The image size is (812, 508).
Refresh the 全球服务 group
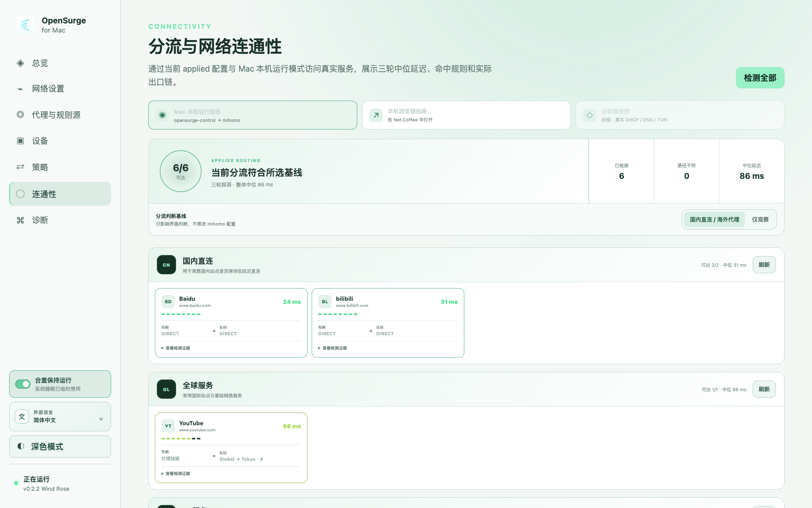pyautogui.click(x=764, y=389)
